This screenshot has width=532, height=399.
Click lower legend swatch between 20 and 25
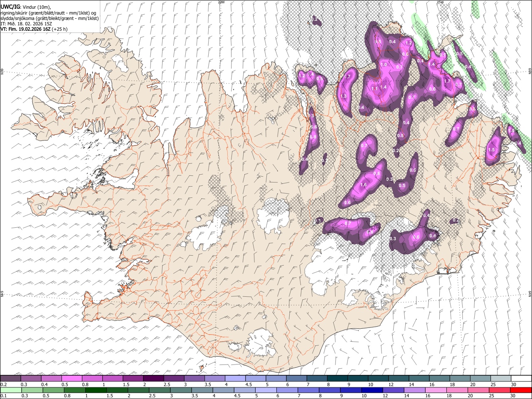click(x=478, y=390)
